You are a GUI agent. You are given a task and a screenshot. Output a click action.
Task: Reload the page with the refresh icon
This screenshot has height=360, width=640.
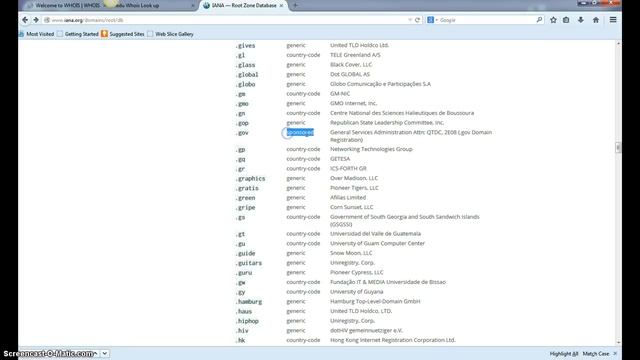(x=417, y=20)
